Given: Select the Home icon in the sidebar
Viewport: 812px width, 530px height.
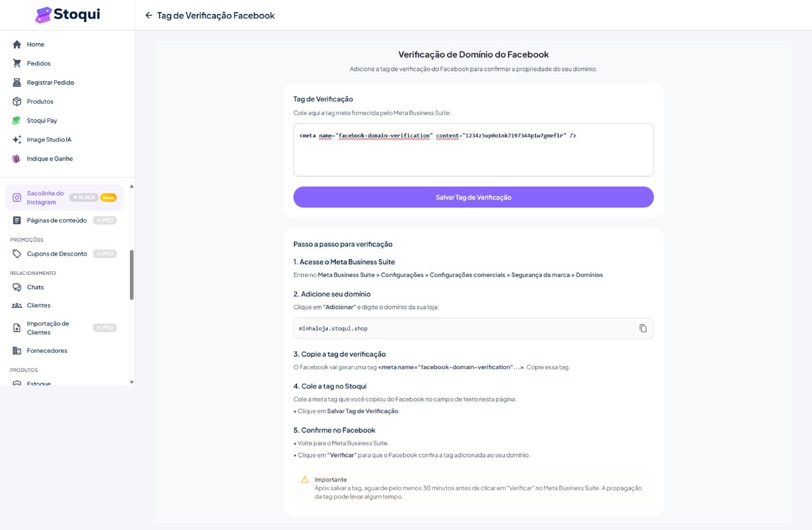Looking at the screenshot, I should pos(17,44).
